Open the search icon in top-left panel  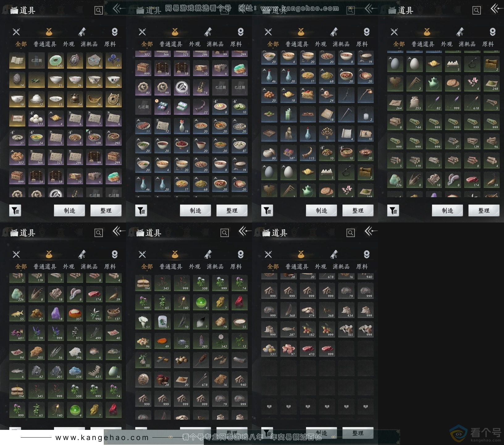coord(99,11)
